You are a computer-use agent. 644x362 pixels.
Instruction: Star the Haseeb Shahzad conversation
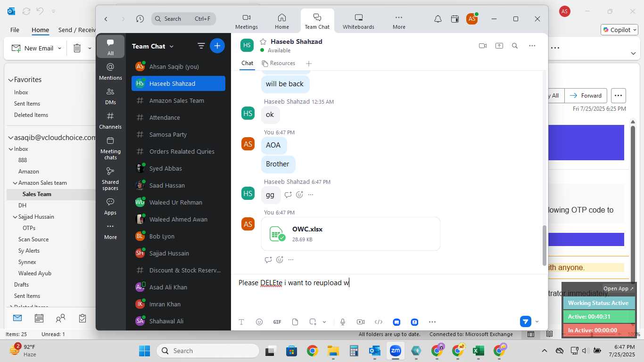click(x=263, y=41)
